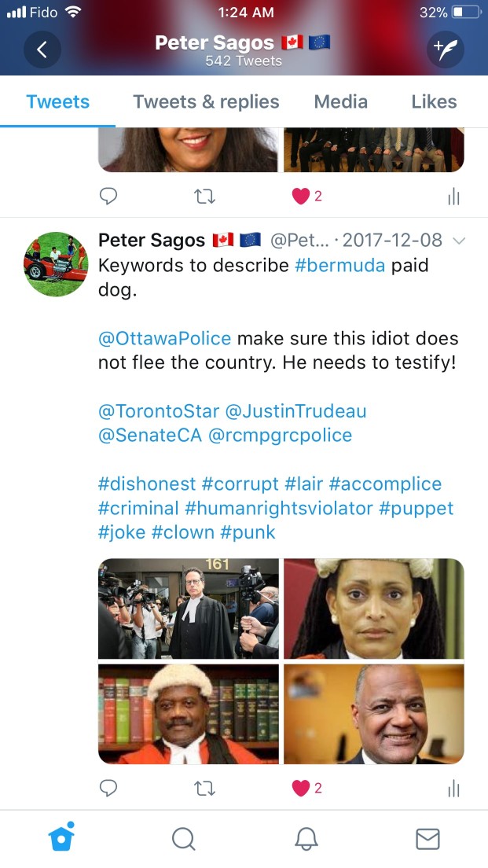Reply to the upper partially visible tweet

point(108,196)
